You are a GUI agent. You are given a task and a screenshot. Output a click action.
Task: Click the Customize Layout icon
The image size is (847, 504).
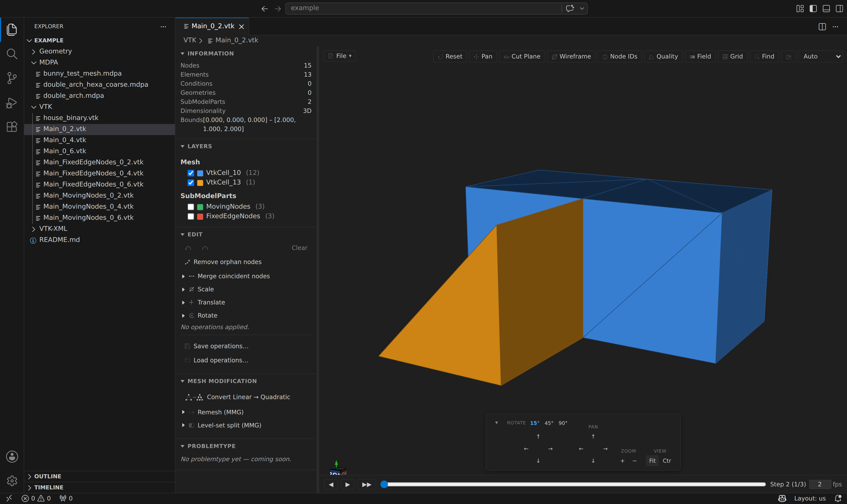[800, 9]
